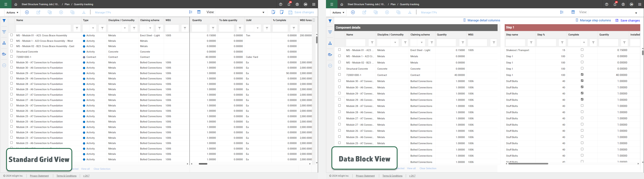This screenshot has height=179, width=644.
Task: Open the Actions dropdown in Data Block View
Action: click(338, 12)
